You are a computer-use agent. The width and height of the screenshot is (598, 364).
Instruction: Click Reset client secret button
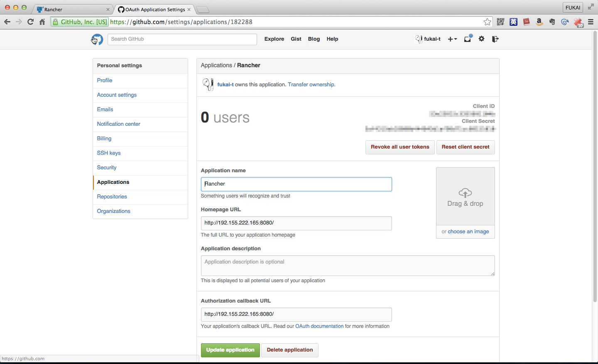point(466,147)
